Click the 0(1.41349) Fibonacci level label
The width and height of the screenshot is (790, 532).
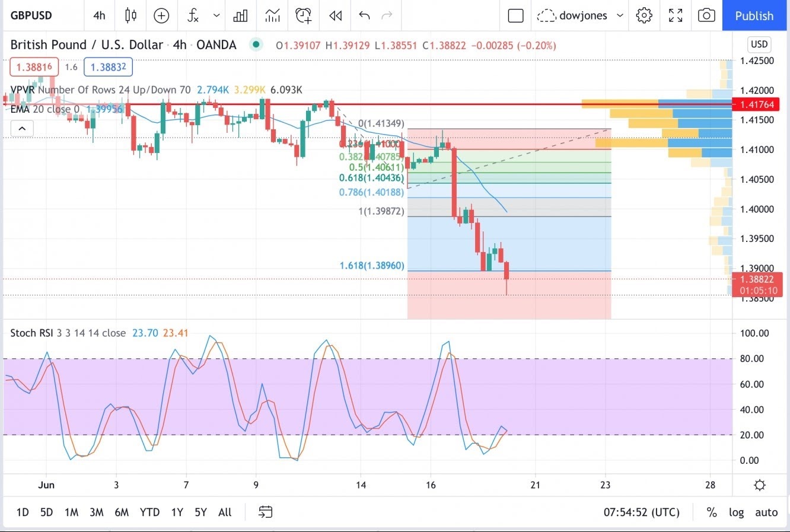coord(381,123)
